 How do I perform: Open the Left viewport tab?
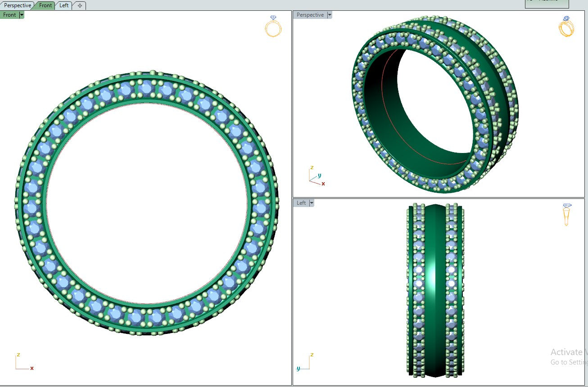[64, 5]
